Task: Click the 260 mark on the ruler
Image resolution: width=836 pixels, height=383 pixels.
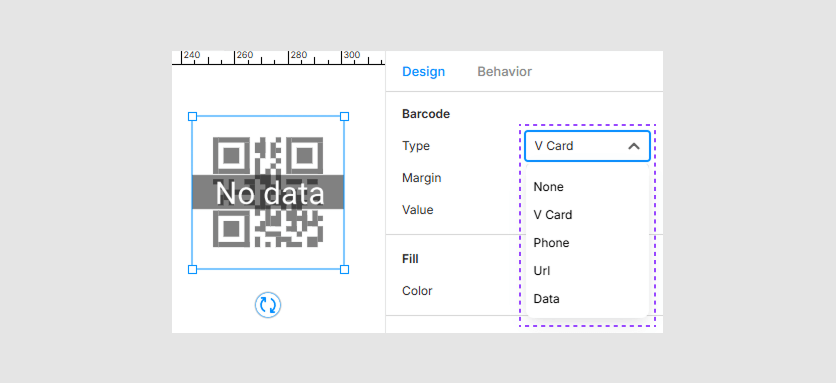Action: click(245, 55)
